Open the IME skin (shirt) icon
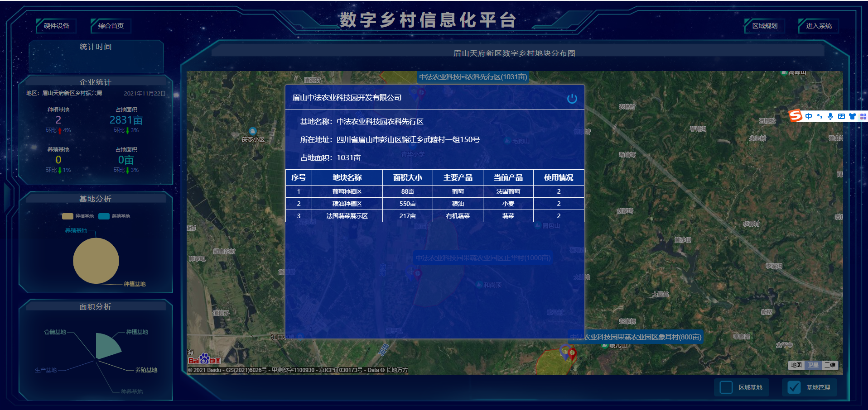868x410 pixels. (x=852, y=116)
